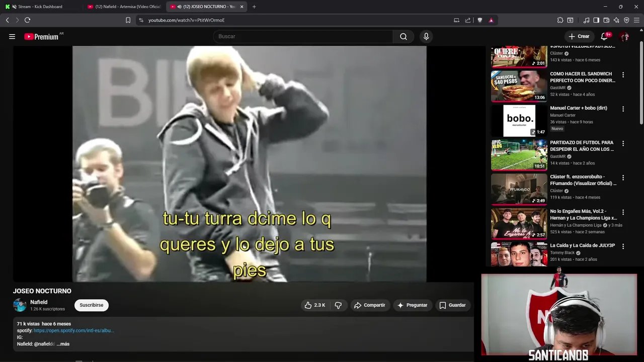Open browser extensions puzzle icon
Image resolution: width=644 pixels, height=362 pixels.
coord(560,20)
